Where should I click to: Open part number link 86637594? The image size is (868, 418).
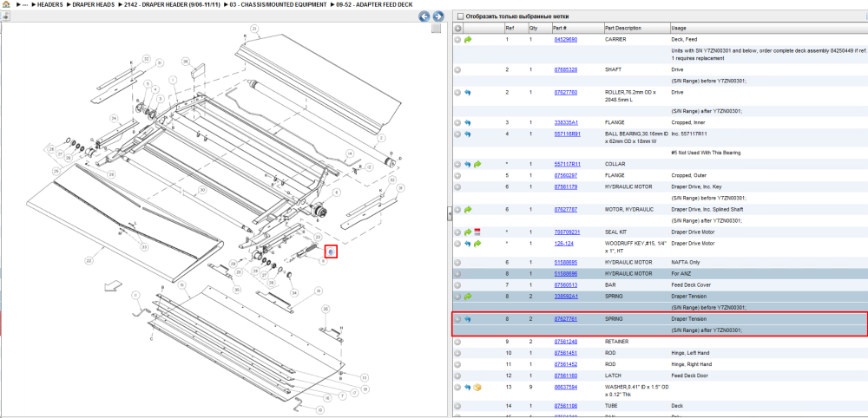click(x=565, y=387)
